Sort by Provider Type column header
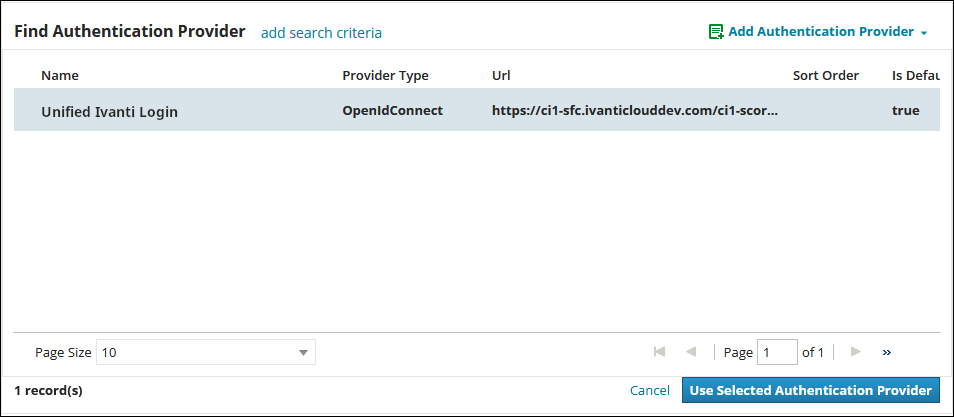 [x=385, y=75]
